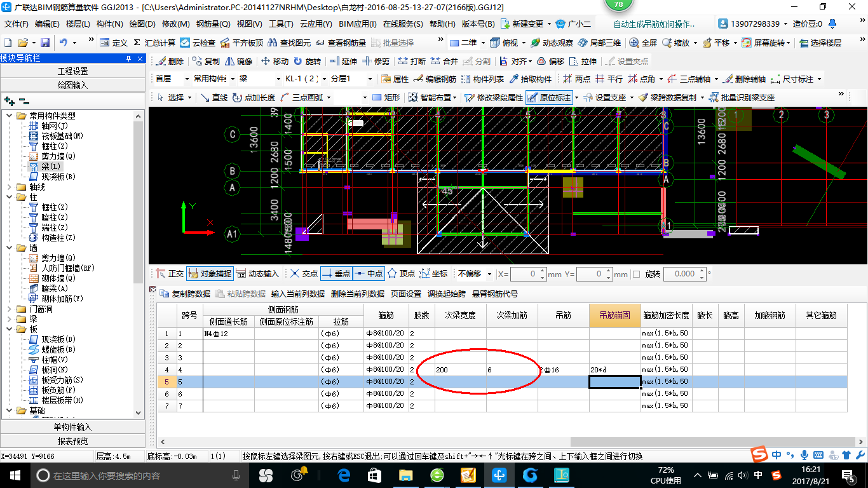Toggle 坐标 coordinate snap
Viewport: 868px width, 488px height.
(x=433, y=273)
